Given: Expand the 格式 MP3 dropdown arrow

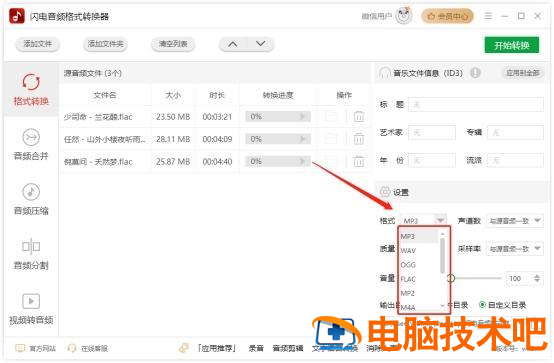Looking at the screenshot, I should (x=440, y=220).
